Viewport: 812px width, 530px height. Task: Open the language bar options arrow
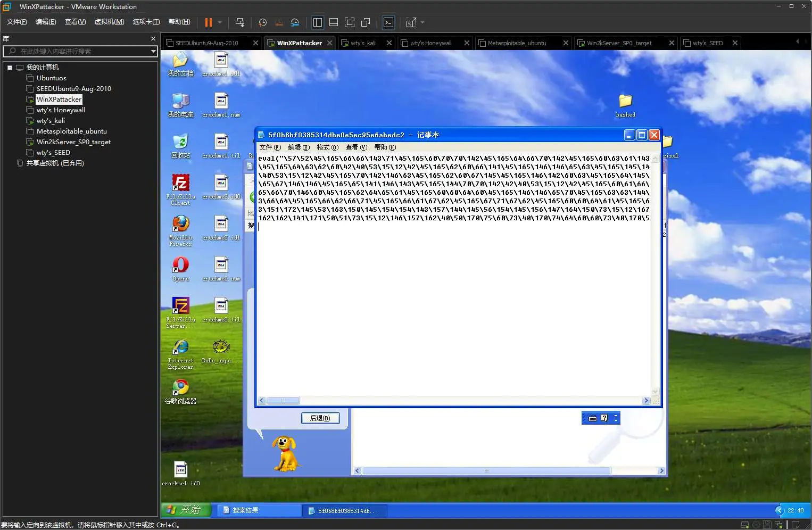616,420
